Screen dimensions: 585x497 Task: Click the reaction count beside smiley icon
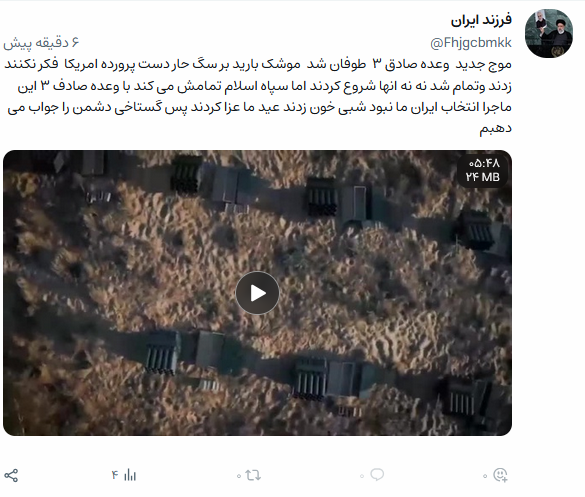[485, 476]
